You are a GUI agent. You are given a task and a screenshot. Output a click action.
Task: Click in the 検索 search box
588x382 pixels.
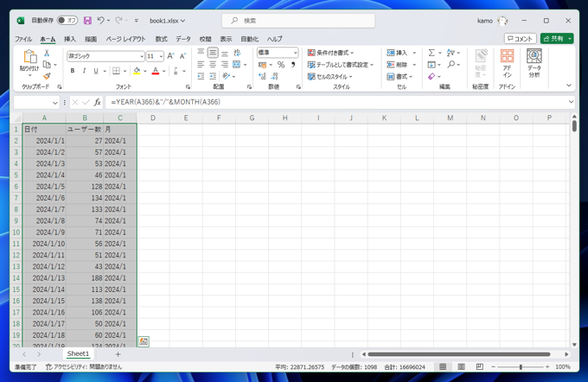[298, 21]
